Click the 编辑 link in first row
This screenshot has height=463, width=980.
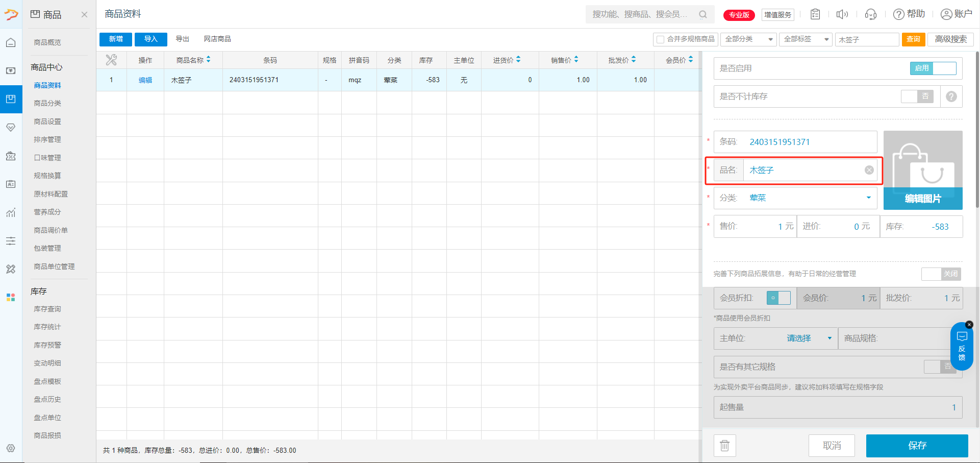(x=145, y=80)
